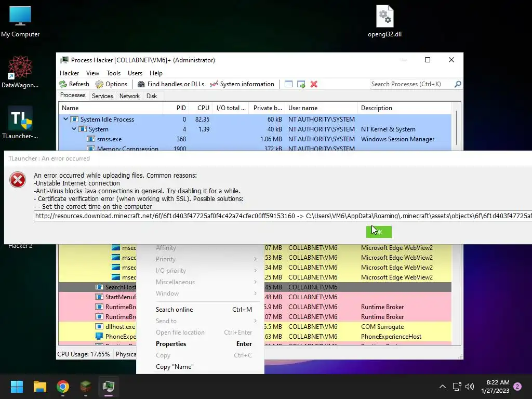Image resolution: width=532 pixels, height=399 pixels.
Task: Select the StartMenu process row
Action: pos(255,297)
